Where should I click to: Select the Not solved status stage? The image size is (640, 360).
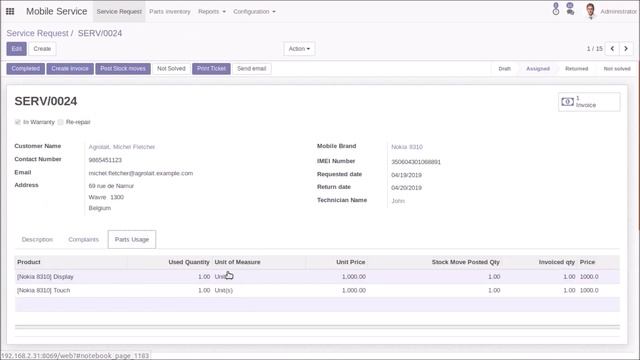[617, 69]
